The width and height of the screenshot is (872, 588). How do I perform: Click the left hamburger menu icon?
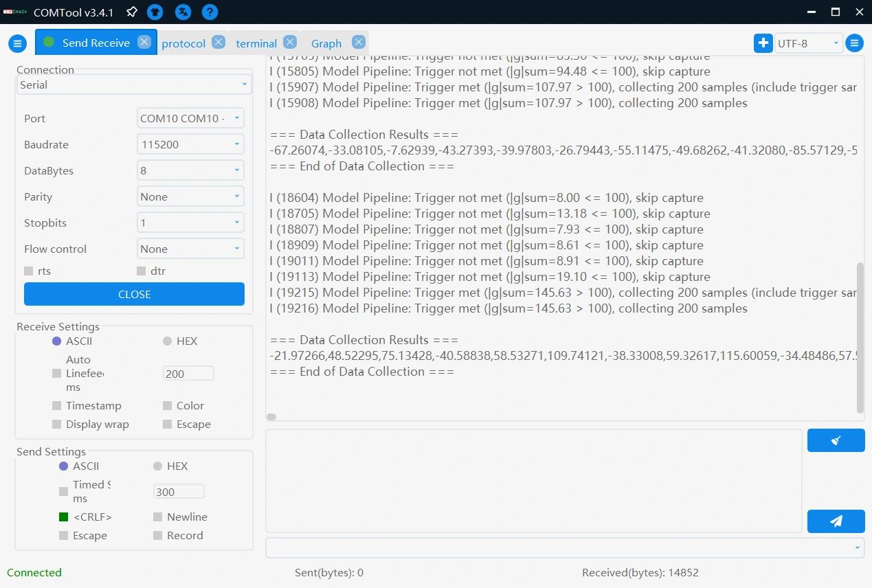point(17,43)
